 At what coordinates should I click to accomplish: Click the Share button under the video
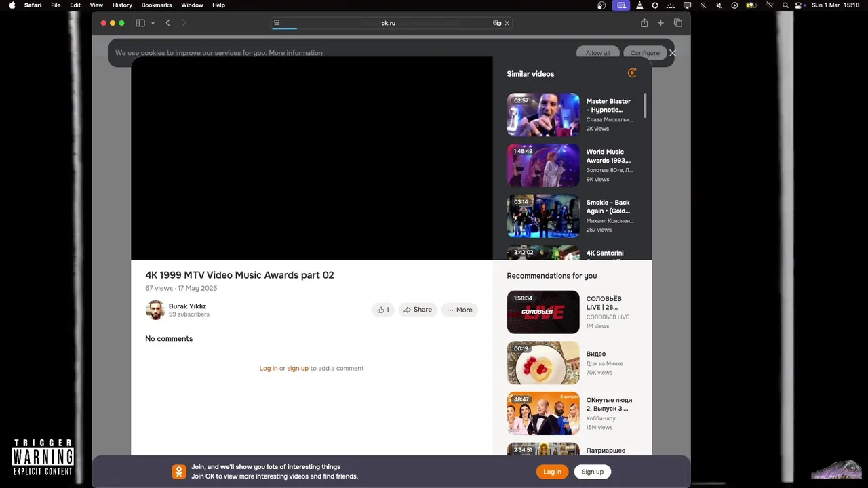[x=418, y=310]
